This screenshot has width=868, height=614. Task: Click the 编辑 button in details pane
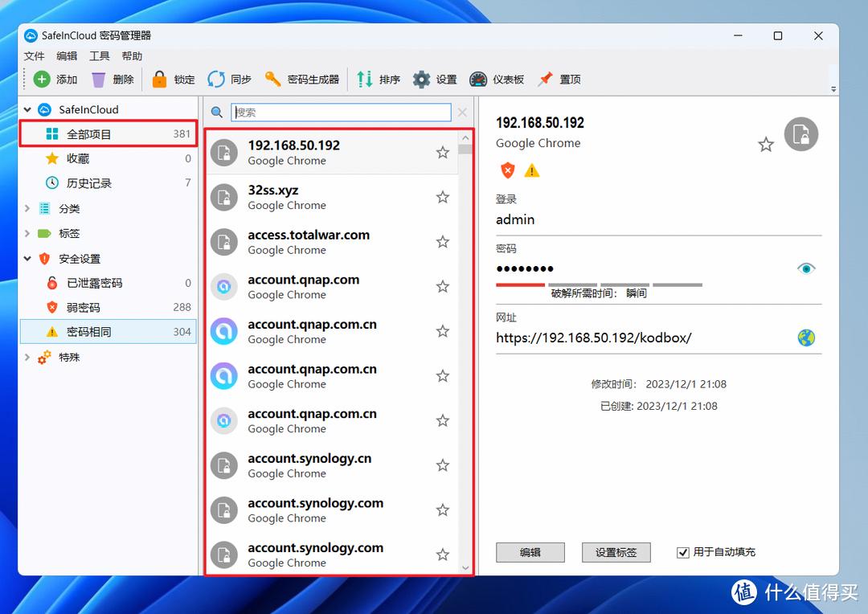coord(530,552)
